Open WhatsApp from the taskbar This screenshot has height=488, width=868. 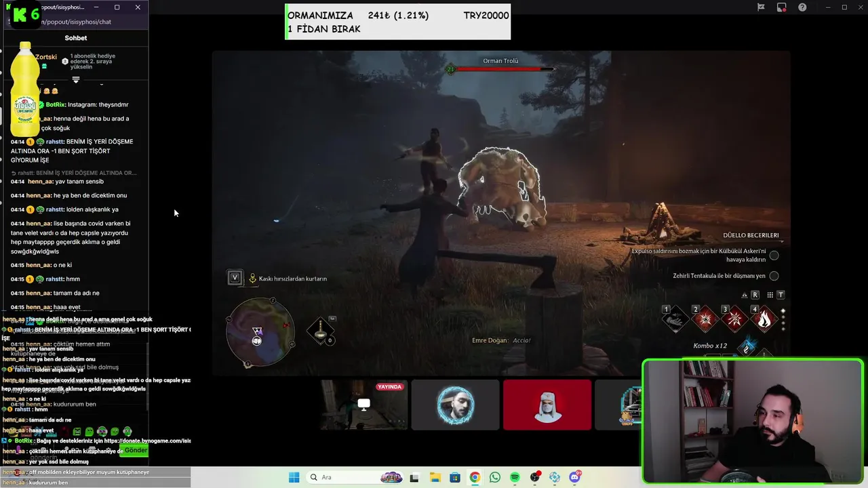495,477
